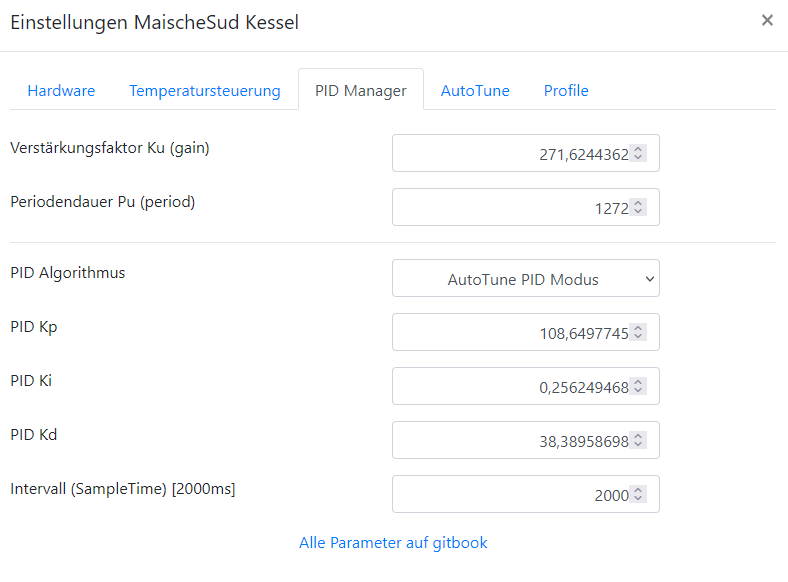Open the Alle Parameter auf gitbook link
The image size is (788, 582).
pyautogui.click(x=393, y=543)
